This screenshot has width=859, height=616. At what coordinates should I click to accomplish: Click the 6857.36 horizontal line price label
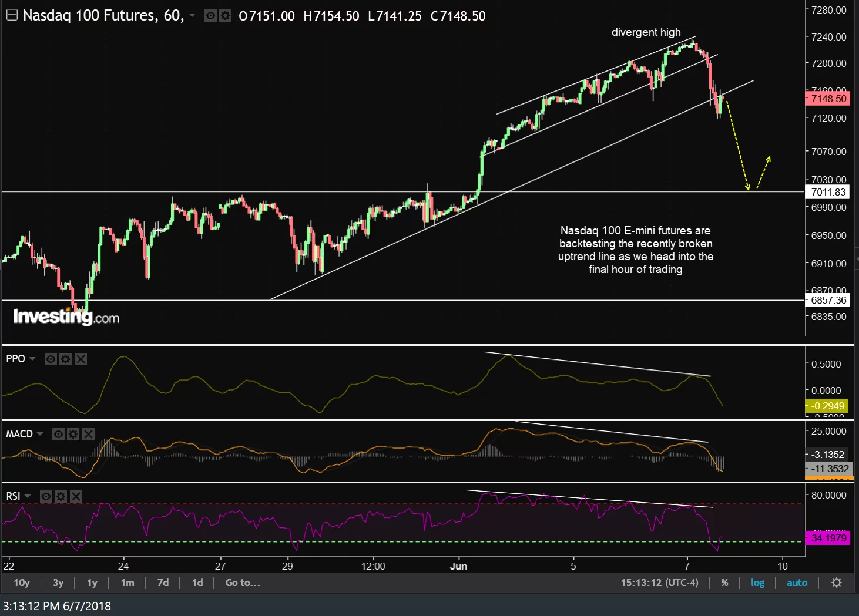(828, 300)
